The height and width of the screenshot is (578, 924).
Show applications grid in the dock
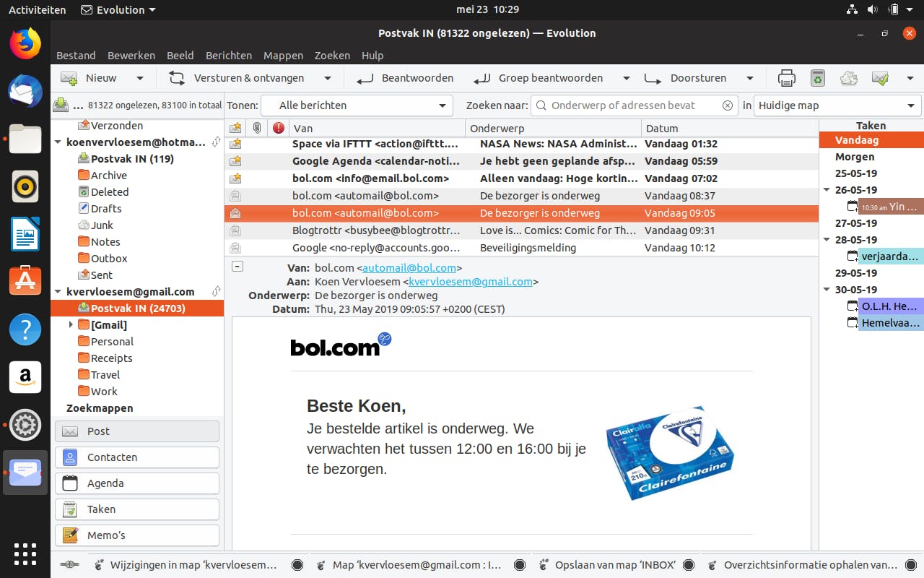click(25, 553)
